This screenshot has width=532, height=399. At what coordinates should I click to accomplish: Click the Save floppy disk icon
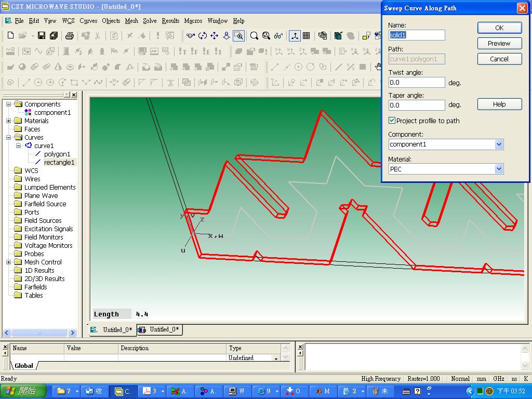coord(42,36)
